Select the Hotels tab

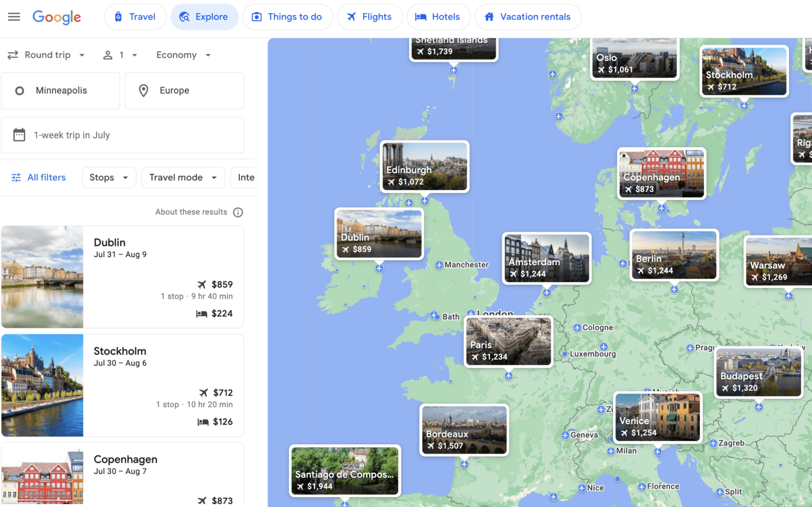point(438,17)
